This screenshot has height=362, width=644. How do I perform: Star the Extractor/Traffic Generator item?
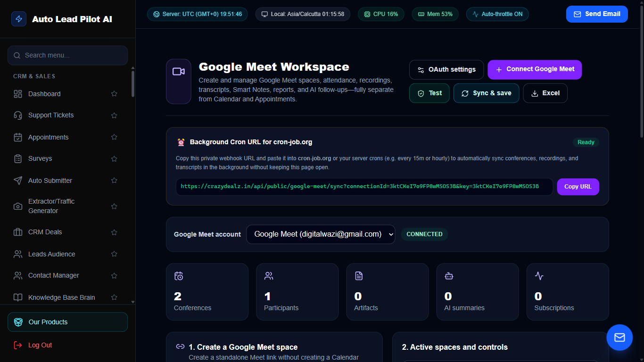114,206
